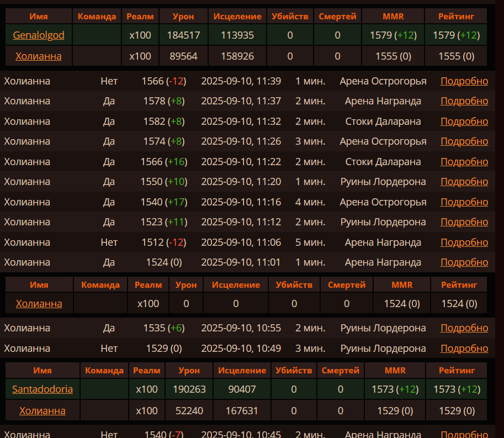
Task: View Подробно details for the 11:37 match
Action: 464,101
